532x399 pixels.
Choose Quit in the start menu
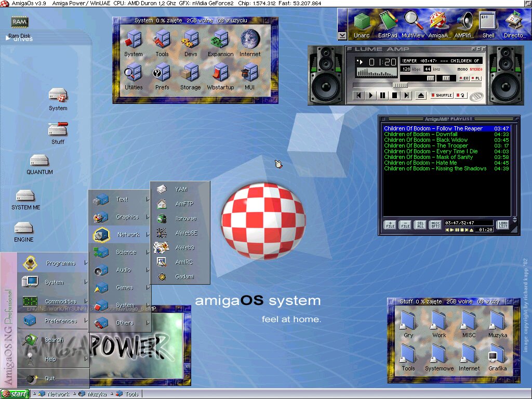(54, 378)
